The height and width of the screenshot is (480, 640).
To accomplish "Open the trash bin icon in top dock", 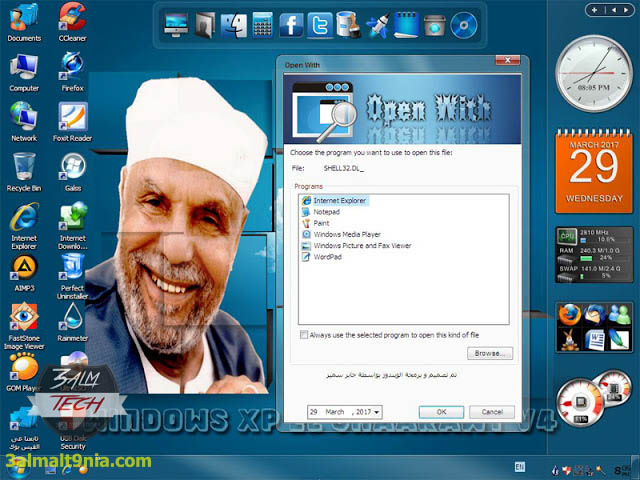I will (434, 25).
